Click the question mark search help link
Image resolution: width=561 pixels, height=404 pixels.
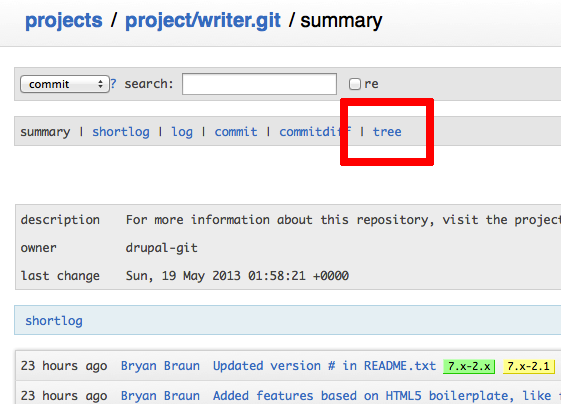[113, 84]
